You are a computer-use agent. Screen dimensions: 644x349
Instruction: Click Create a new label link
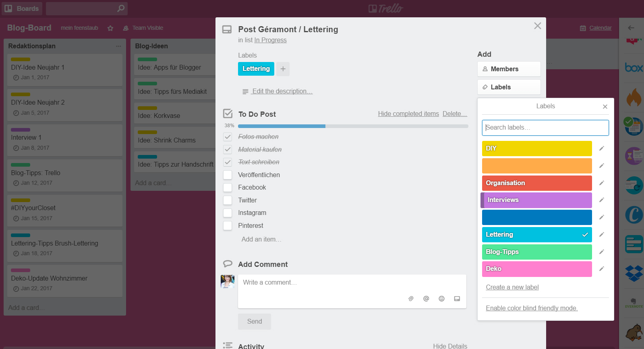tap(512, 287)
